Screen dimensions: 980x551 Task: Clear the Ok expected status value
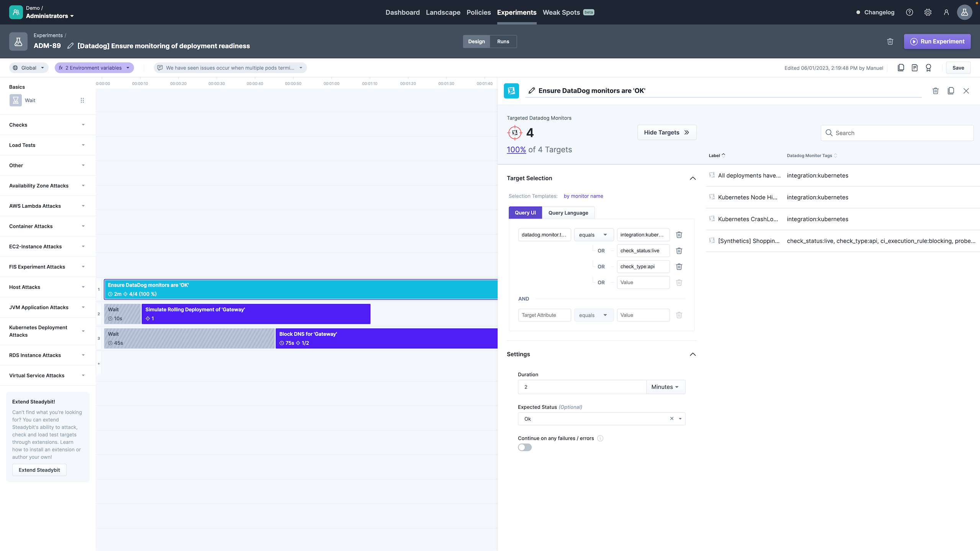tap(672, 419)
